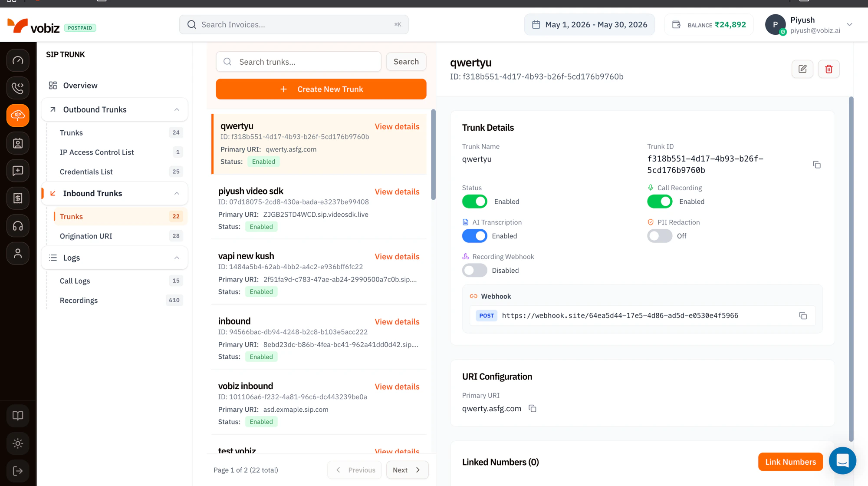Screen dimensions: 868x486
Task: View details for vapi new kush
Action: pyautogui.click(x=397, y=257)
